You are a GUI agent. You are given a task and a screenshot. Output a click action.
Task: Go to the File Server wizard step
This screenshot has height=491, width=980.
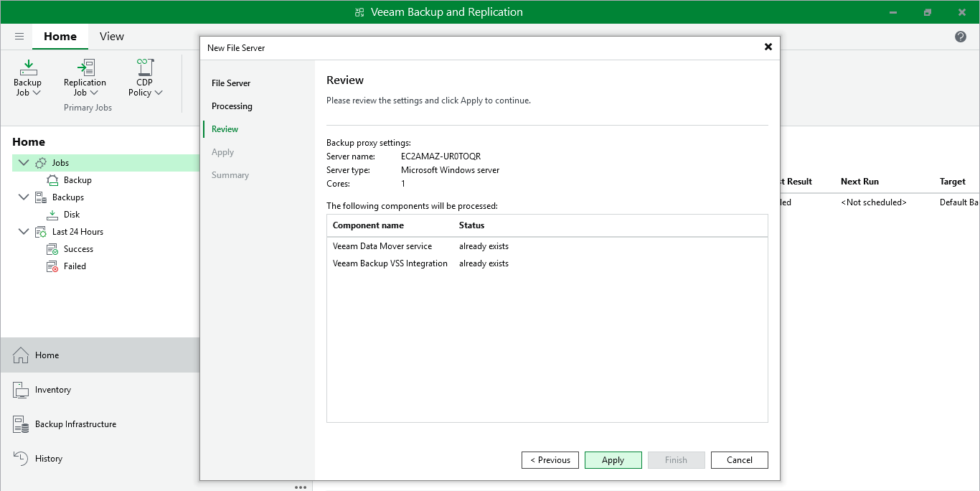click(x=231, y=83)
